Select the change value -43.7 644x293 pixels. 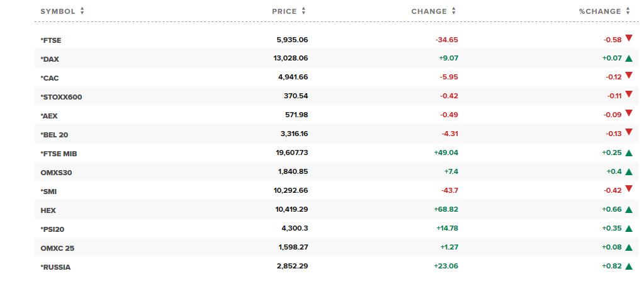click(x=448, y=191)
